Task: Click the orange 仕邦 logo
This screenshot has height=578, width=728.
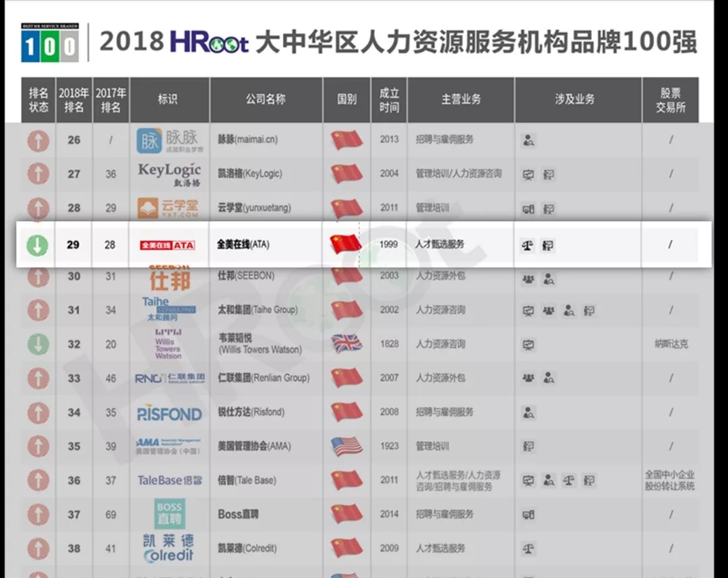Action: coord(169,279)
